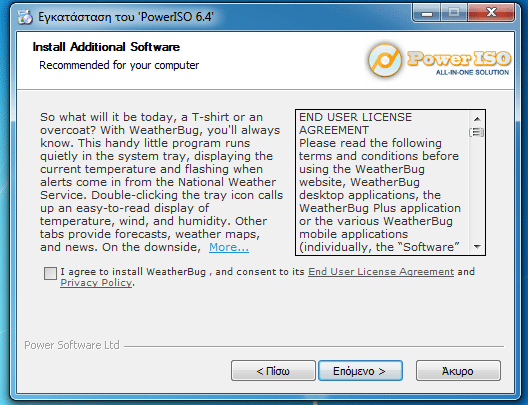Follow the More... link in description
The height and width of the screenshot is (405, 528).
[x=229, y=247]
